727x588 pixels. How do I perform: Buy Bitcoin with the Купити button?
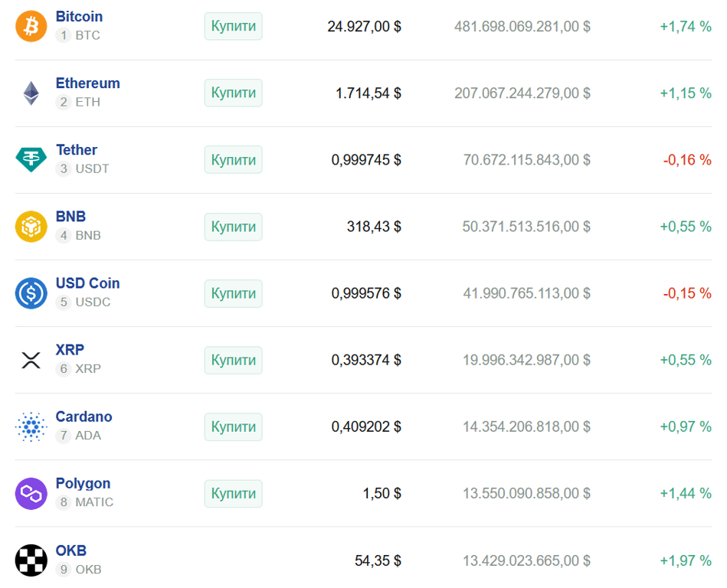click(x=233, y=26)
